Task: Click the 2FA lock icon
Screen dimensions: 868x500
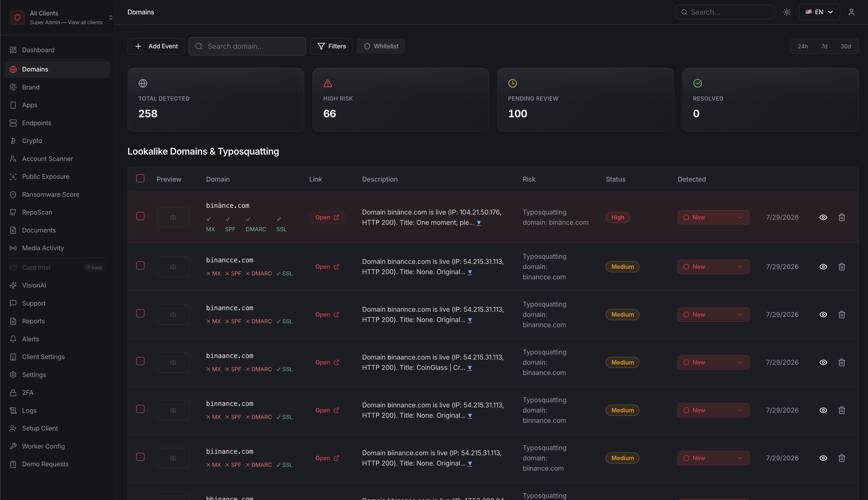Action: 13,392
